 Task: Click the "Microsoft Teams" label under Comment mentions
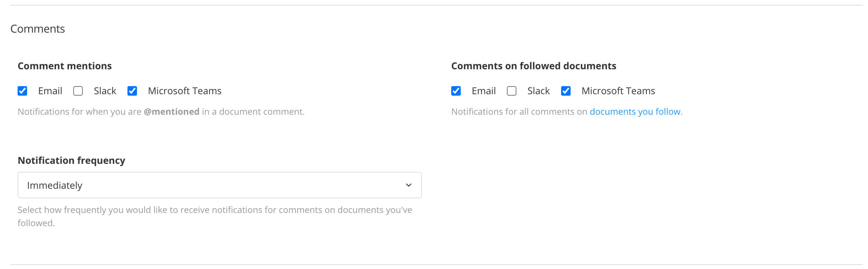185,91
